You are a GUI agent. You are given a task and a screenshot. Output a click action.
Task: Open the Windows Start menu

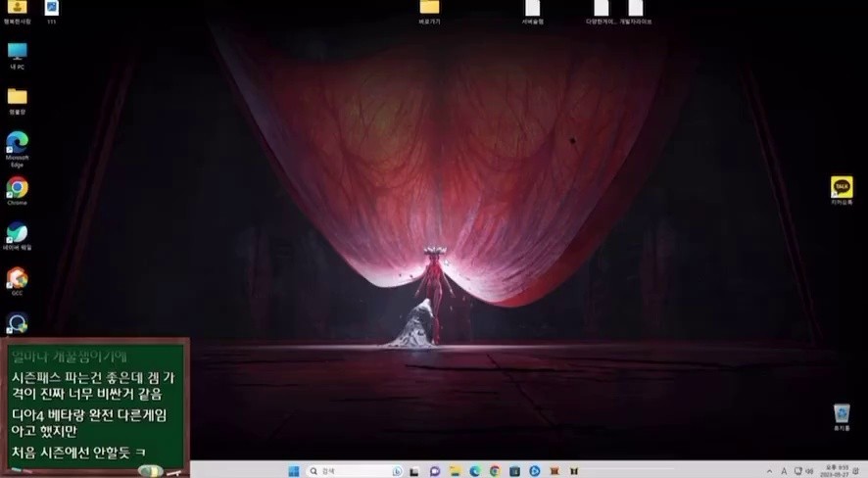(294, 471)
